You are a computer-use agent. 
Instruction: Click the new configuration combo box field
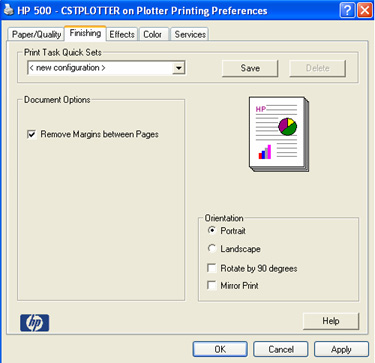[106, 68]
